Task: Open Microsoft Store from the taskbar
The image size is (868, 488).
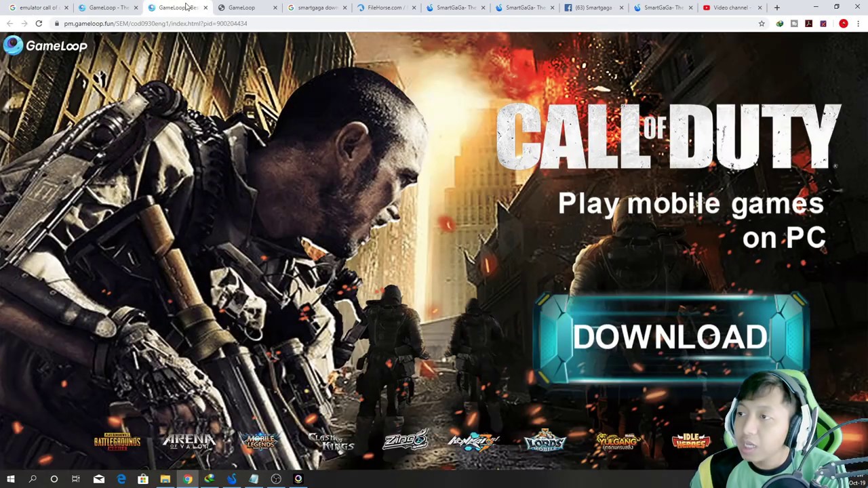Action: point(143,479)
